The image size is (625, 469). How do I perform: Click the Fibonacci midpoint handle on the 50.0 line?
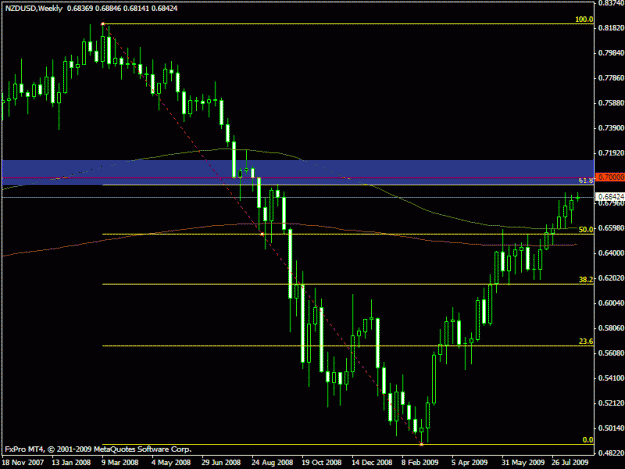pos(262,234)
